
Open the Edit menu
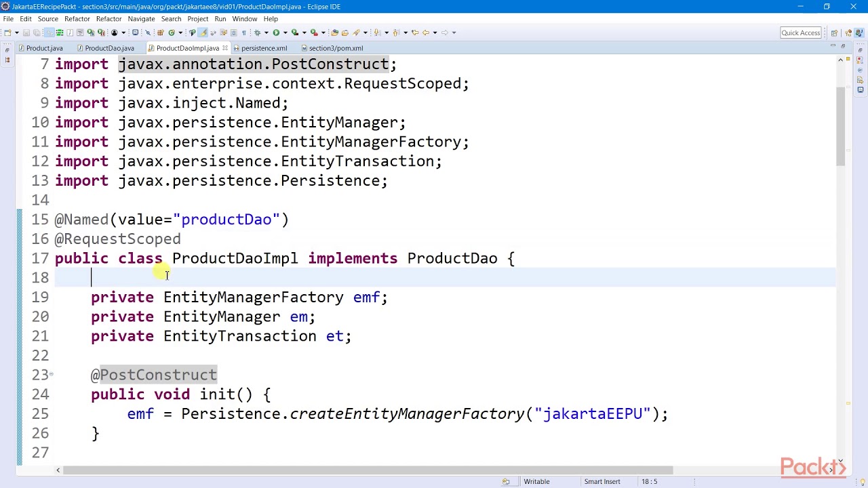[26, 19]
